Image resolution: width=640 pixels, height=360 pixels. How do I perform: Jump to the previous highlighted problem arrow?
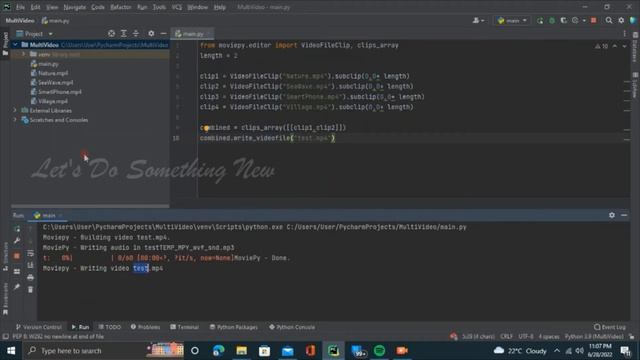(615, 46)
